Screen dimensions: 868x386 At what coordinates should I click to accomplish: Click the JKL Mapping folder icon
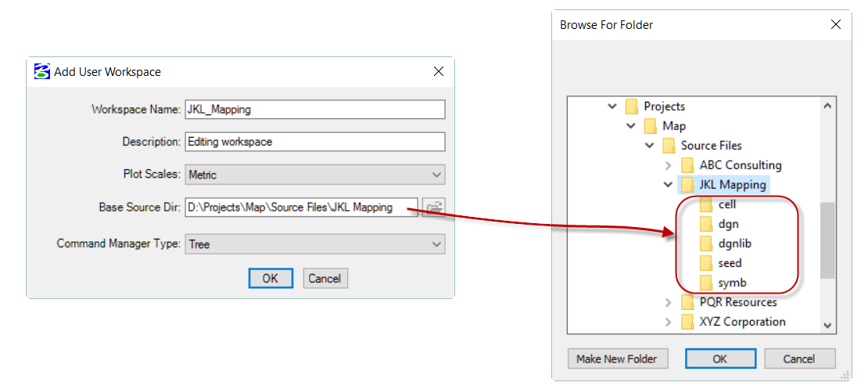[687, 185]
